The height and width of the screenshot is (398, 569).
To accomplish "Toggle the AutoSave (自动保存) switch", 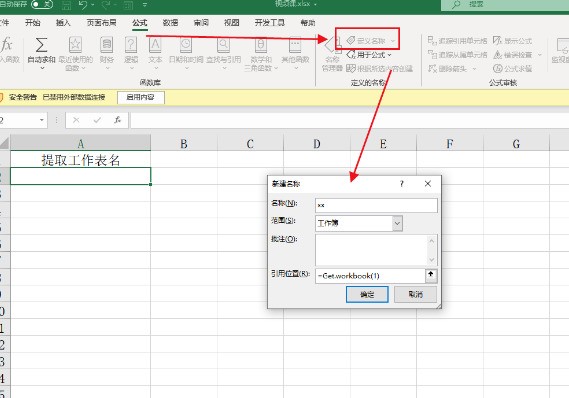I will click(42, 4).
